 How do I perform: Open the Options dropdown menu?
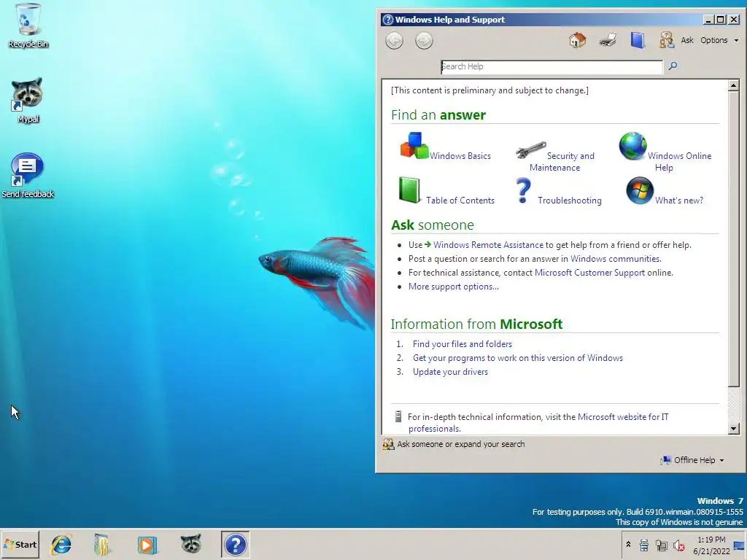[x=719, y=41]
